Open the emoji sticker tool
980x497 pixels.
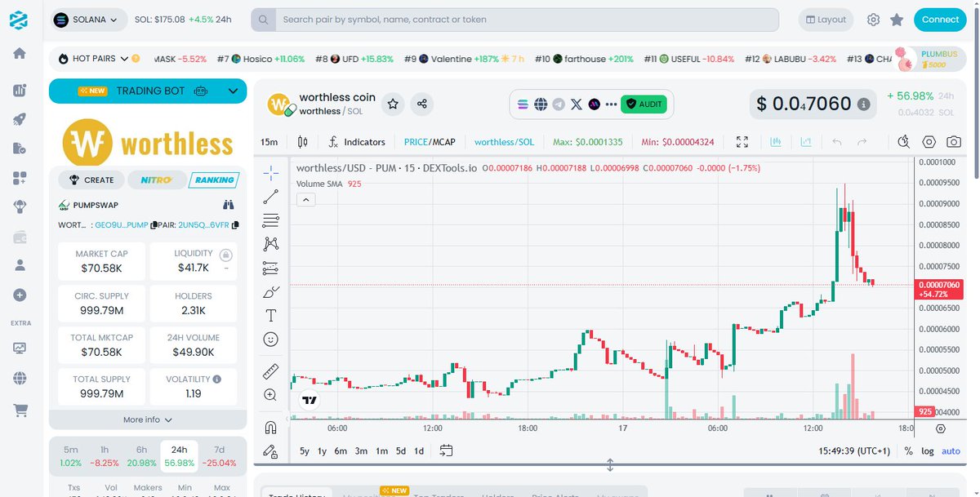point(271,339)
